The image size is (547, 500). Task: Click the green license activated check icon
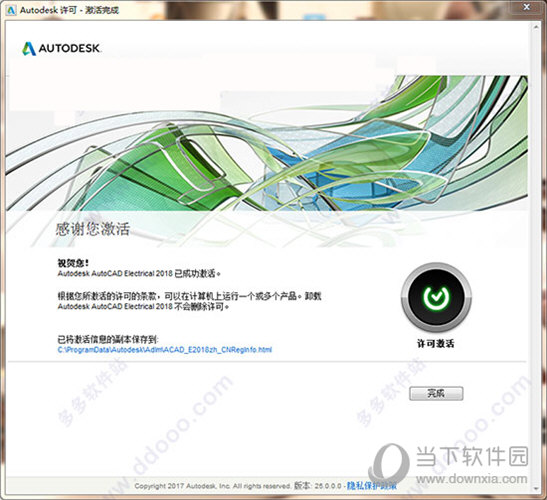tap(436, 297)
